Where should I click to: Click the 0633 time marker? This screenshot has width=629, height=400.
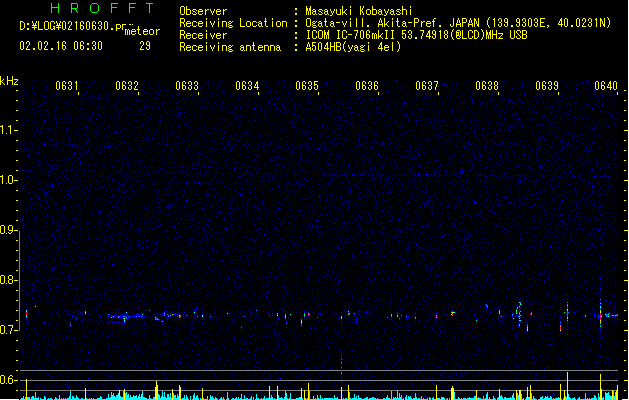click(187, 86)
